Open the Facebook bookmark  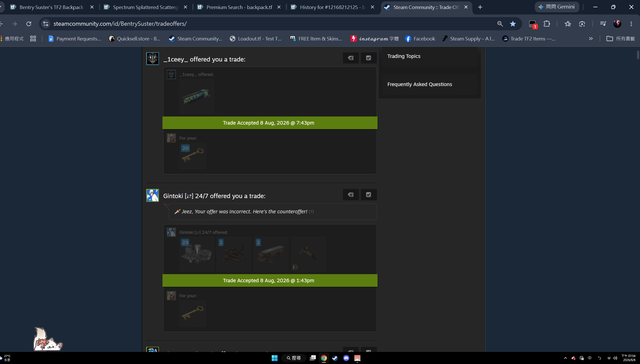tap(420, 39)
